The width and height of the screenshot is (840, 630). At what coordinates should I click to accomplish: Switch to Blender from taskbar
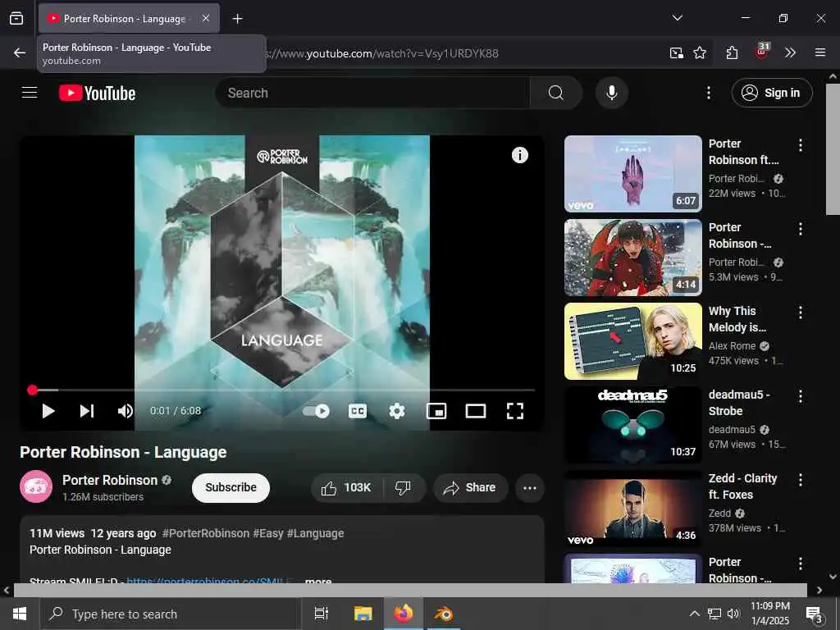[444, 614]
